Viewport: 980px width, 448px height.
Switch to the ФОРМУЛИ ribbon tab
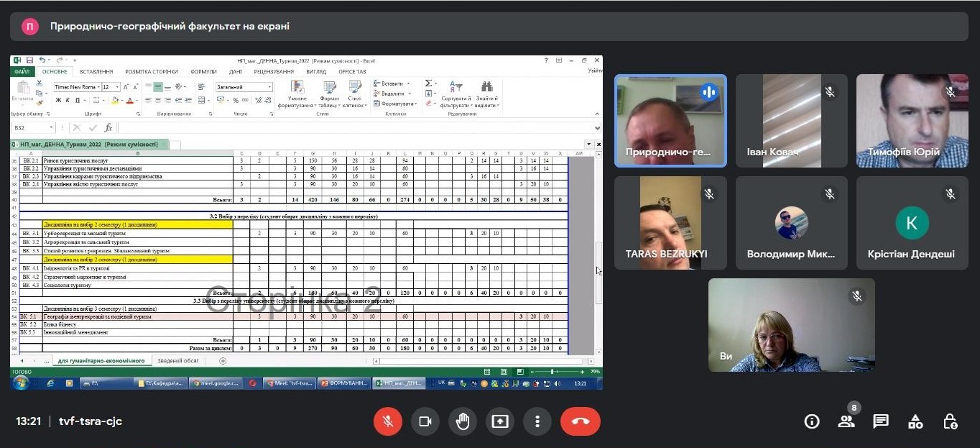click(203, 72)
